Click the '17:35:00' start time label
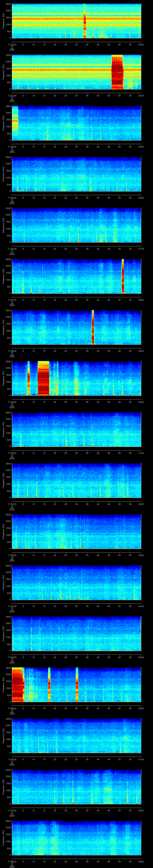 [x=12, y=708]
